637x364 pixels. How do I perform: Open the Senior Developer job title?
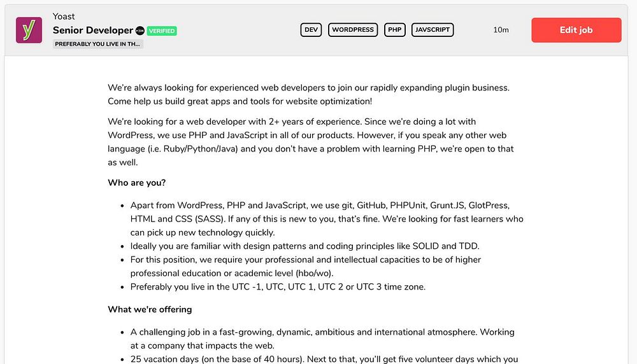(93, 30)
